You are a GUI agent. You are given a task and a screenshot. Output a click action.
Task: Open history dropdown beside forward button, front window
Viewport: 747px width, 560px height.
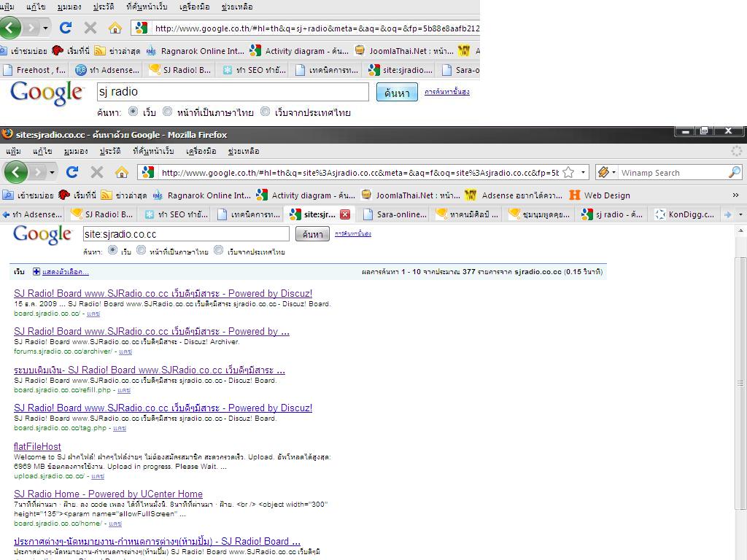coord(52,172)
